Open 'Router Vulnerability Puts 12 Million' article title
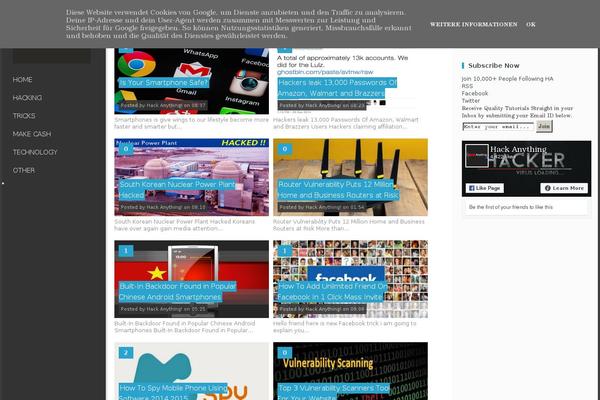 coord(338,189)
